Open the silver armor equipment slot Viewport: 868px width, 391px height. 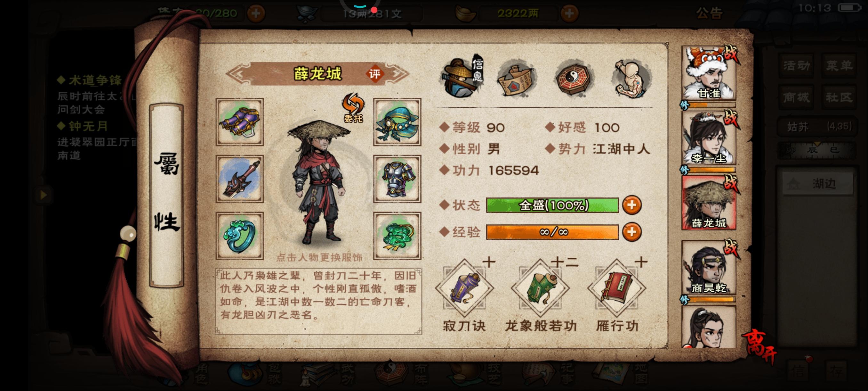point(397,179)
